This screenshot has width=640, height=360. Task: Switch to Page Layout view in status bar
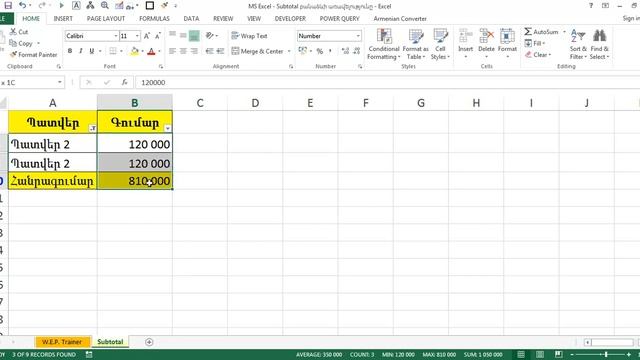click(x=540, y=355)
